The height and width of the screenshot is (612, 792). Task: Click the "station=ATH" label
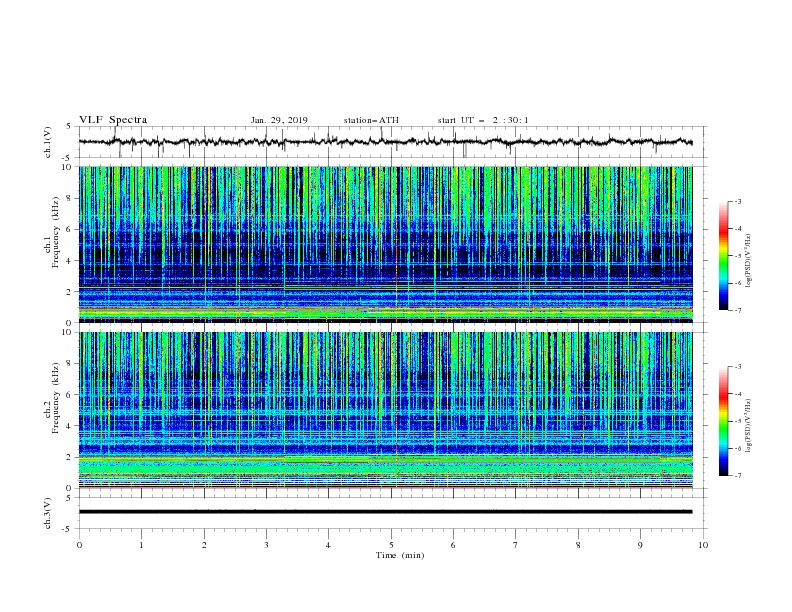[371, 120]
